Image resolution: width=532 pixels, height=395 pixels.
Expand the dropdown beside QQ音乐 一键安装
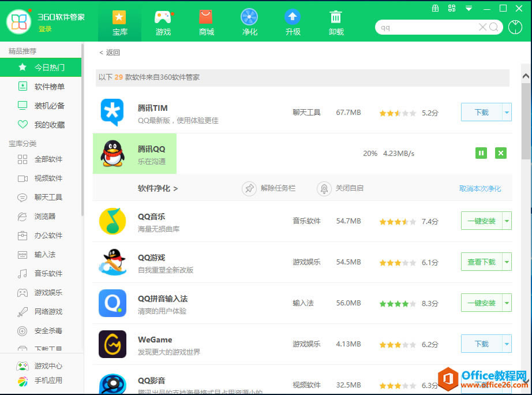(x=507, y=221)
